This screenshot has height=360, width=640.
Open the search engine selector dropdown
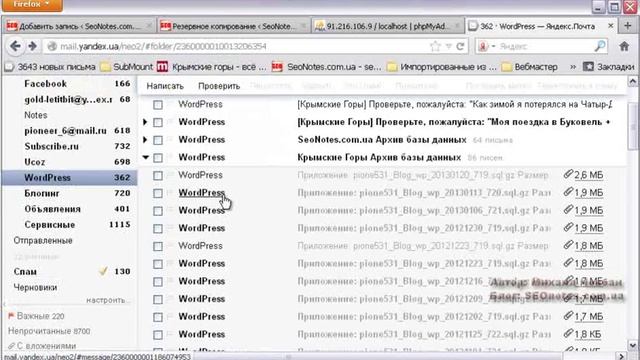tap(487, 46)
